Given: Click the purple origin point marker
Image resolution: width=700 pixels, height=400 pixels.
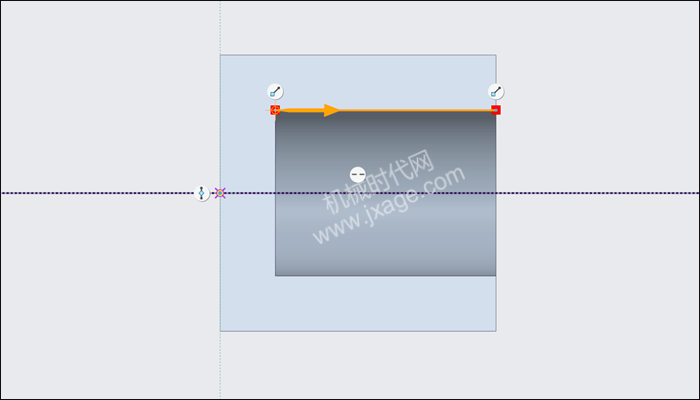Looking at the screenshot, I should tap(220, 193).
